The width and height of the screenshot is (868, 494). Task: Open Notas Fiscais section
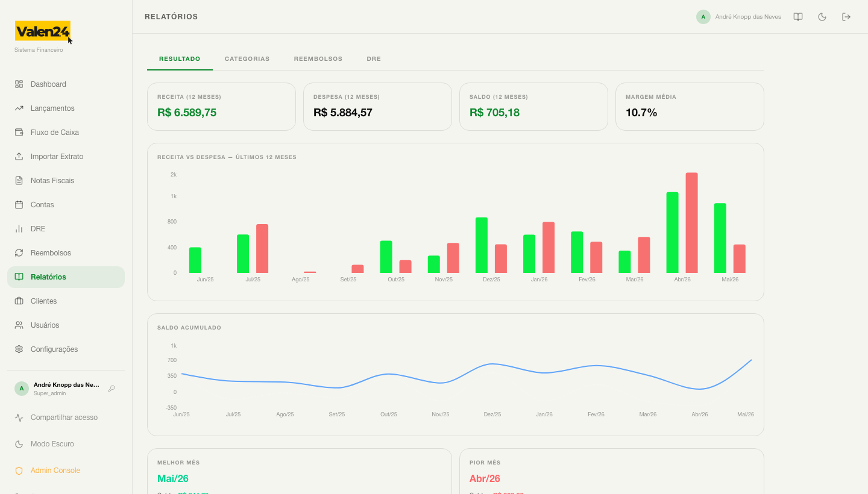pyautogui.click(x=66, y=181)
